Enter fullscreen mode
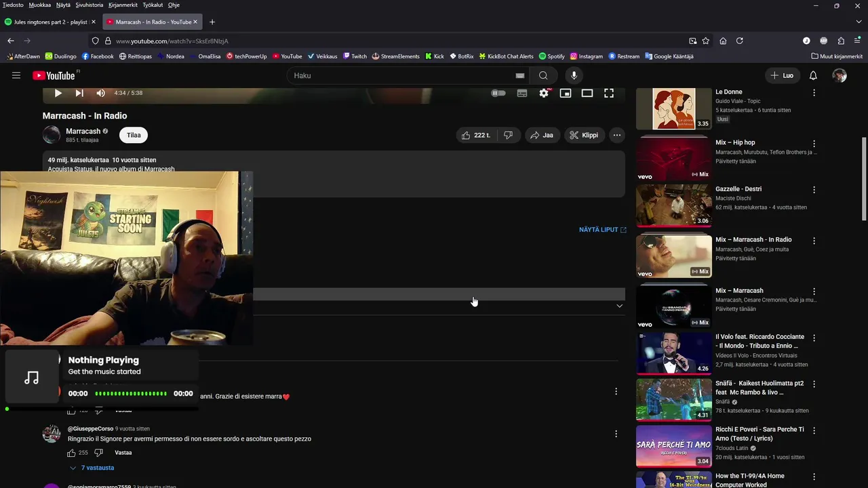 click(x=609, y=93)
